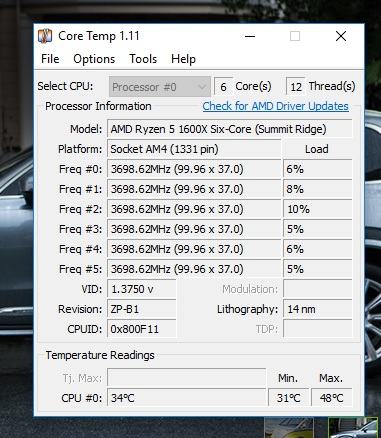
Task: Click the Freq #0 frequency value
Action: pos(194,169)
